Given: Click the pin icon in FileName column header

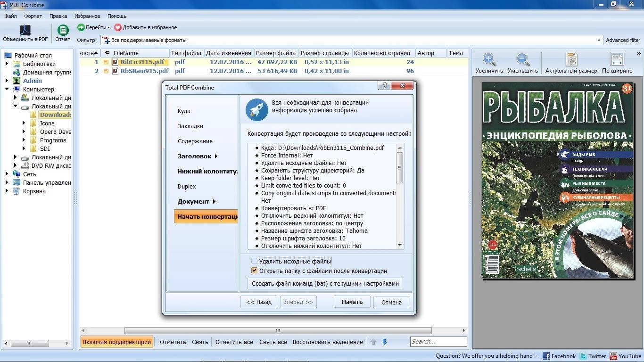Looking at the screenshot, I should click(x=107, y=53).
